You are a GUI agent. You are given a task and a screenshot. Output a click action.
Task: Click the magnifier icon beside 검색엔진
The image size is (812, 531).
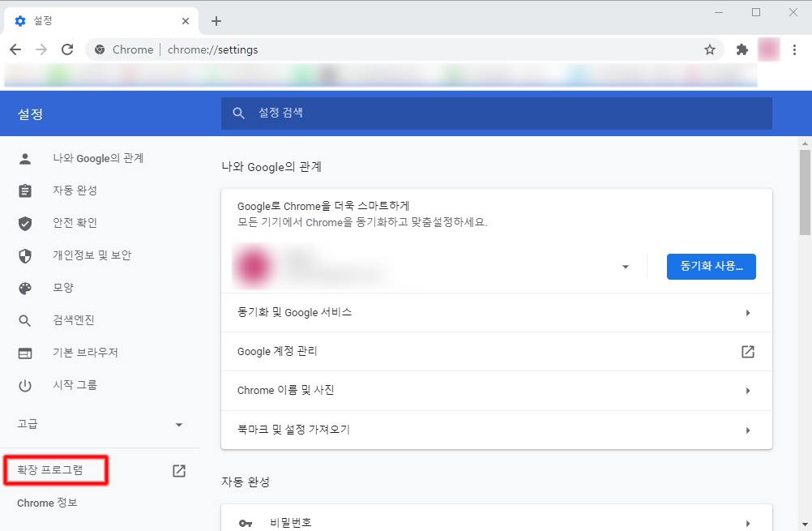[x=25, y=321]
